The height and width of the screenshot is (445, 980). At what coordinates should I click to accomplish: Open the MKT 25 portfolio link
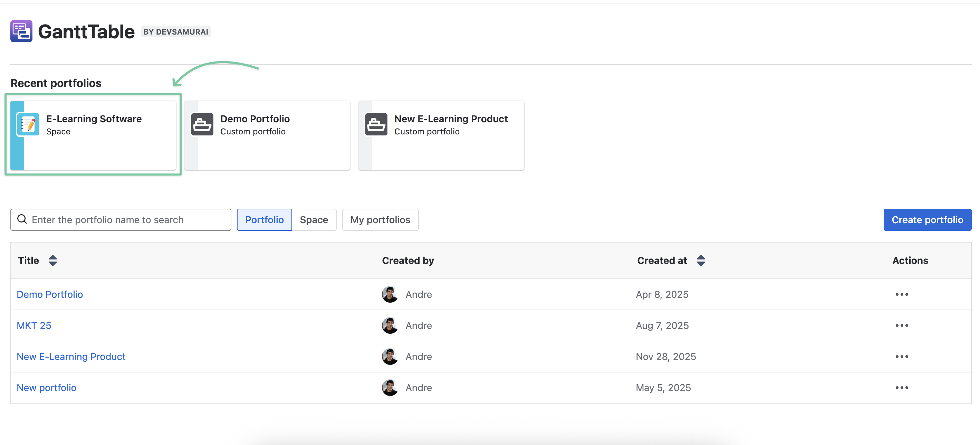34,326
